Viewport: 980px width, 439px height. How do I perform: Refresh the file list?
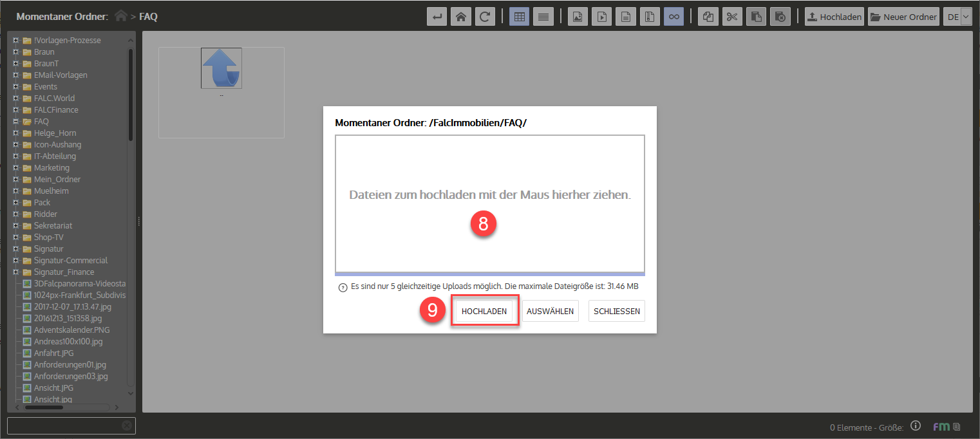pyautogui.click(x=484, y=17)
